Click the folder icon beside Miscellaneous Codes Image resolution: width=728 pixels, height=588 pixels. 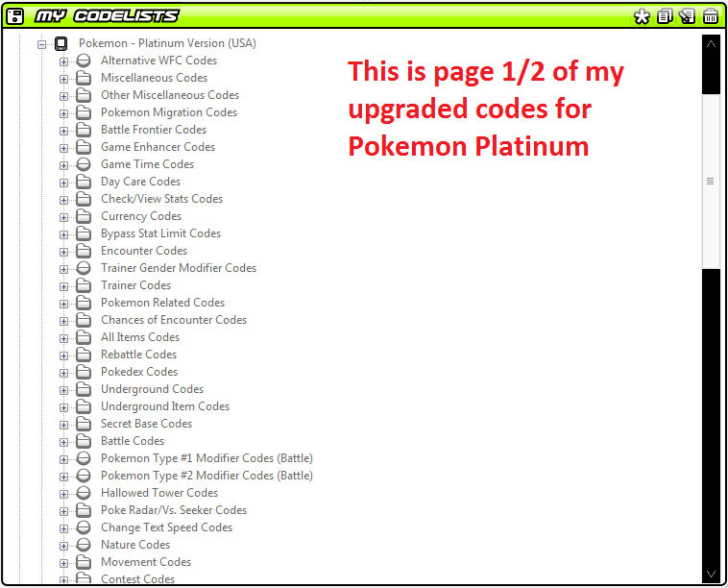click(84, 78)
